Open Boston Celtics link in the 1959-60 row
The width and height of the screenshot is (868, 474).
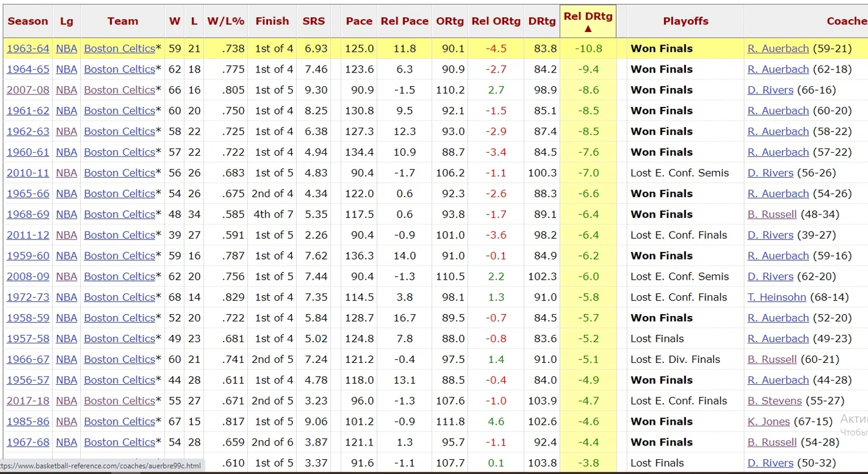click(x=119, y=256)
